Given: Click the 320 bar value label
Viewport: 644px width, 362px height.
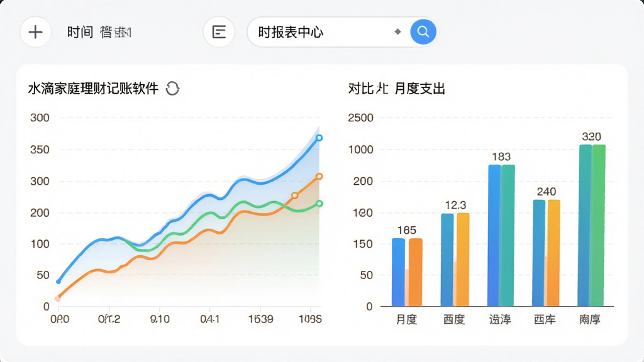Looking at the screenshot, I should click(x=591, y=136).
